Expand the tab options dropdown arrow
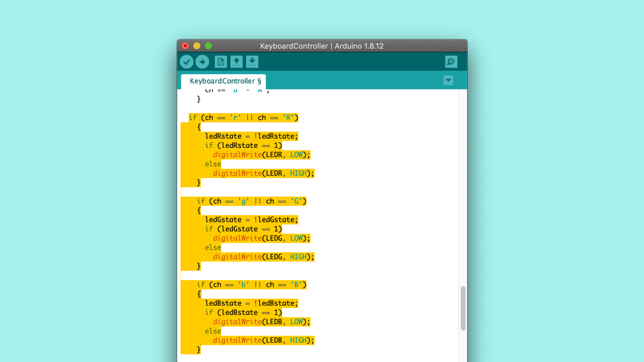The image size is (644, 362). coord(448,80)
